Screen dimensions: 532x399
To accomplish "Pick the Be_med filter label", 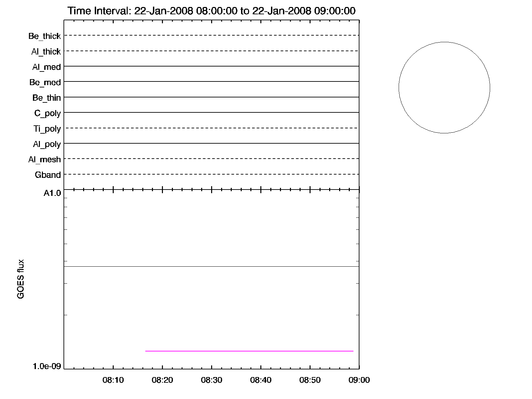I will click(x=45, y=82).
